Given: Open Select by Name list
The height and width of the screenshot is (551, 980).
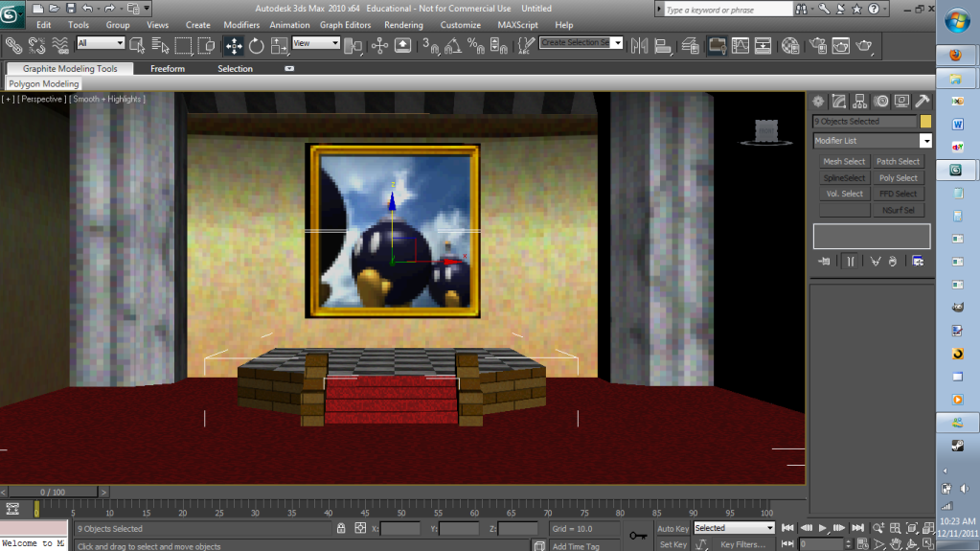Looking at the screenshot, I should 160,45.
